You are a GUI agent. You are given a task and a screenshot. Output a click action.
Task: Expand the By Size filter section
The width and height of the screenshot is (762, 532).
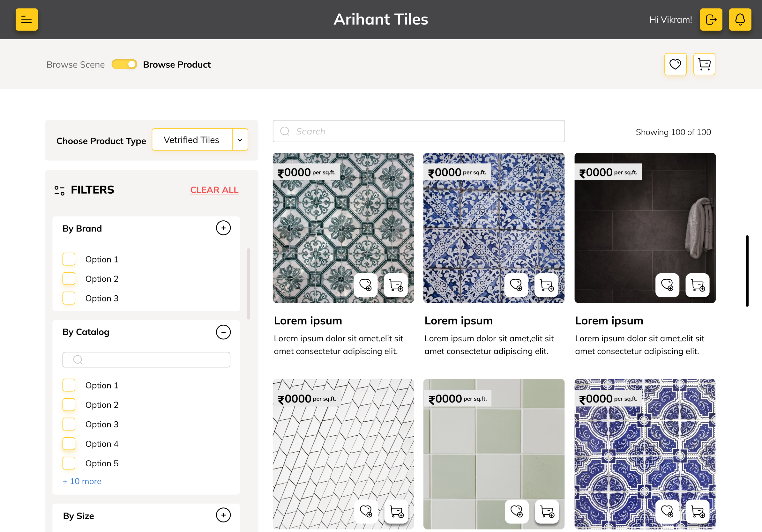point(223,515)
